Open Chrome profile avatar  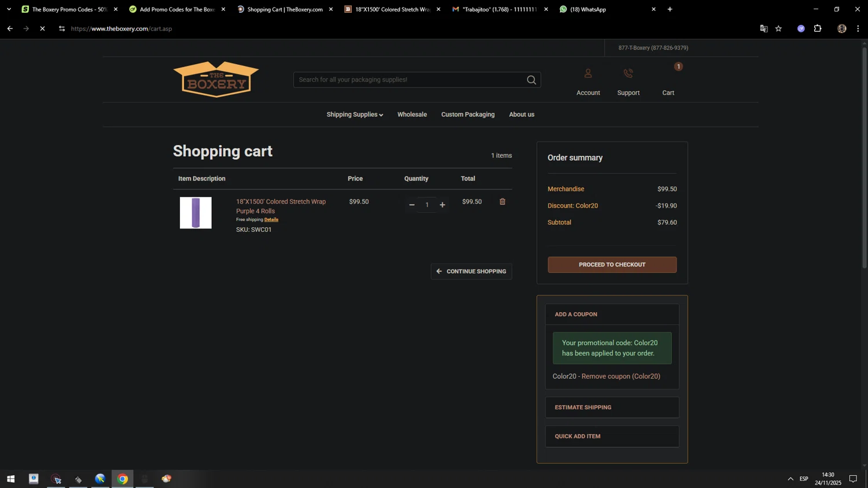842,28
